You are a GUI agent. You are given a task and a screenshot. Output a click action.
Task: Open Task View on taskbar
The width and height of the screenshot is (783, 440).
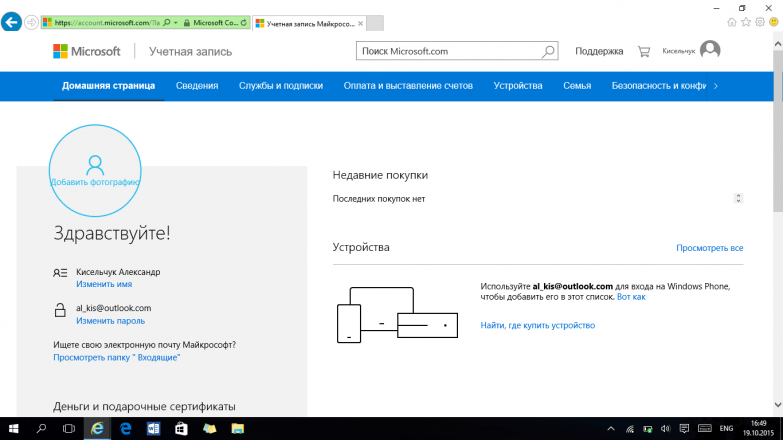[69, 429]
